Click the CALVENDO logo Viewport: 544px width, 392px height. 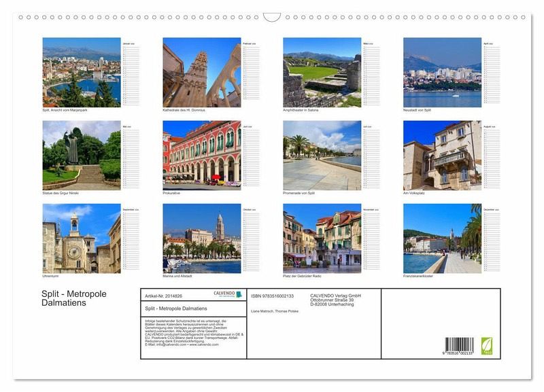coord(228,294)
